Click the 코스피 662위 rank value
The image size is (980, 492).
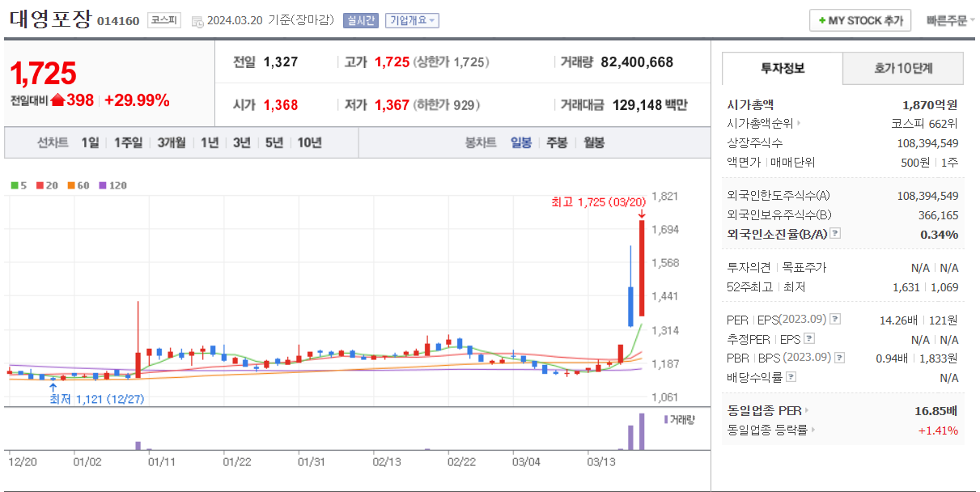(925, 124)
